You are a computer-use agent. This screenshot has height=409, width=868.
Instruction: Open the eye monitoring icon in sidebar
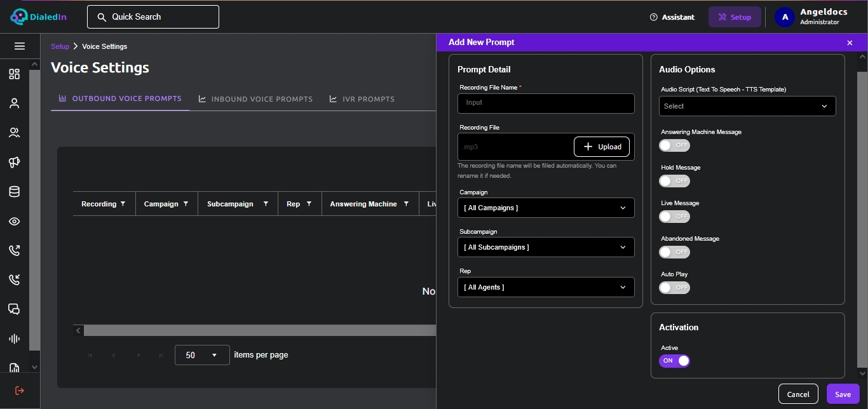[x=14, y=221]
